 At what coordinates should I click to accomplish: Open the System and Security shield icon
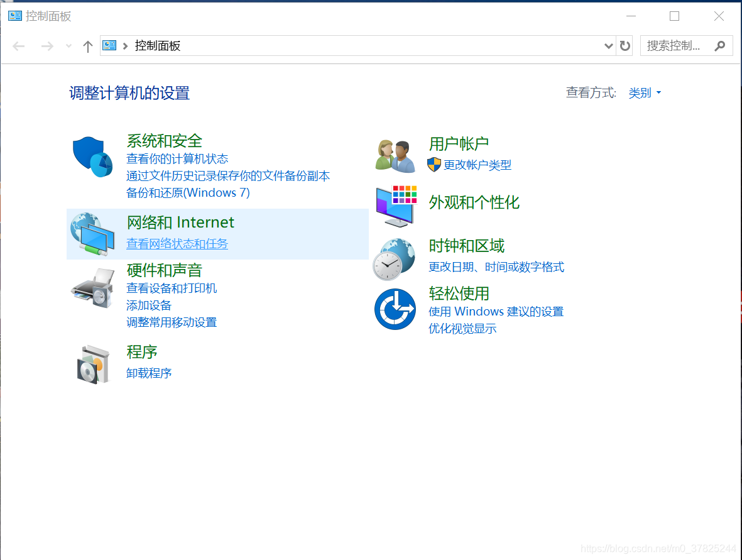pos(93,156)
